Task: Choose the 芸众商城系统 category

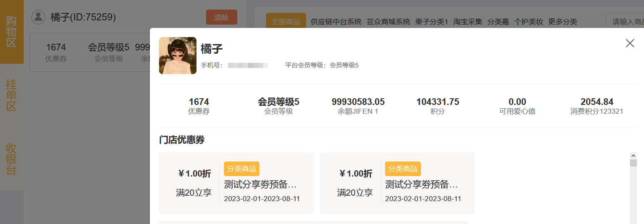Action: tap(388, 22)
